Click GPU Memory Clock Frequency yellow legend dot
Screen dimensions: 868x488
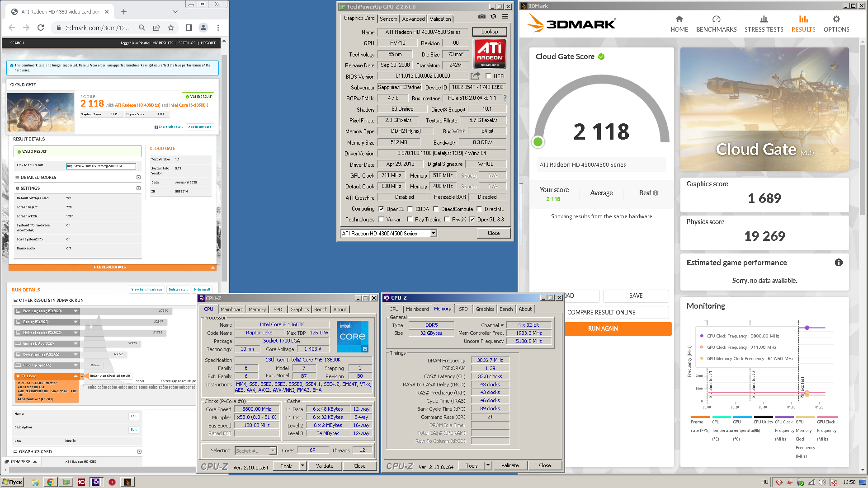(702, 358)
